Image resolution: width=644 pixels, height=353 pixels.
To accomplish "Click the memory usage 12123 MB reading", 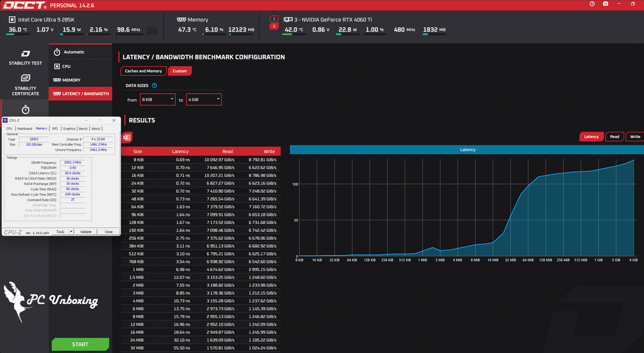I will pos(242,30).
